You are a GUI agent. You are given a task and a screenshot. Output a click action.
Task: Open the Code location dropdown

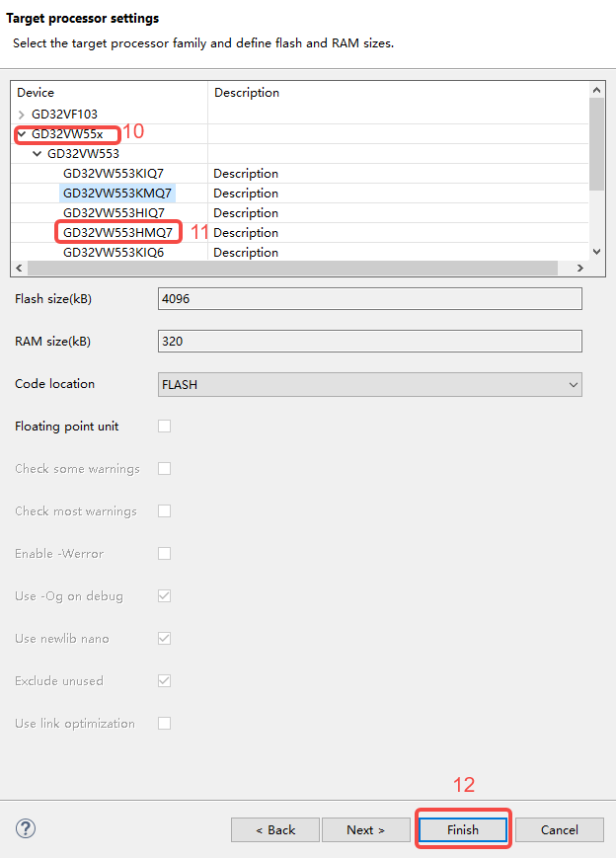pos(369,384)
